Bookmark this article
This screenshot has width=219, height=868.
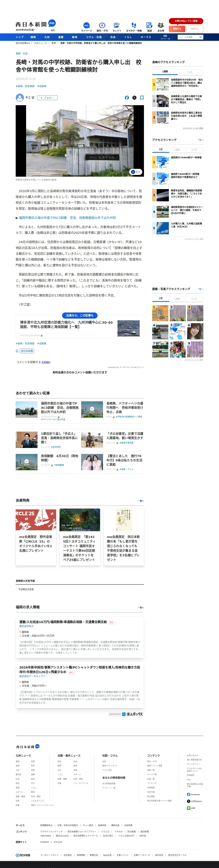coord(142,98)
